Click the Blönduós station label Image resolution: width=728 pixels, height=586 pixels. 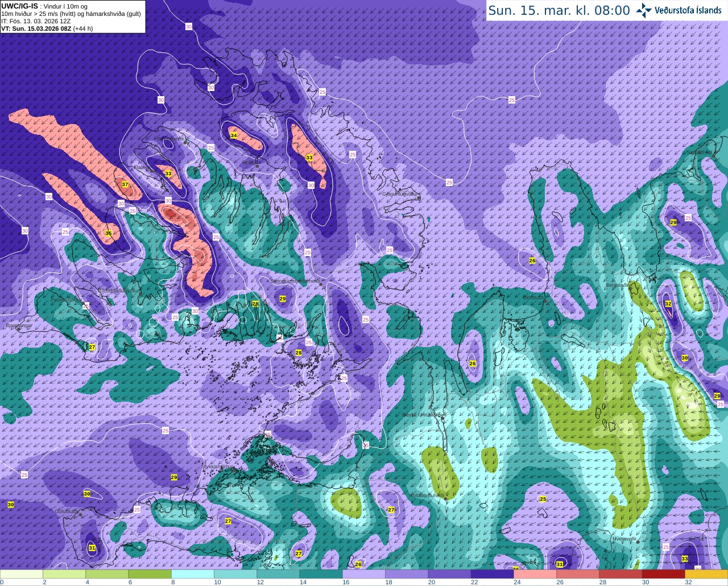pos(533,297)
